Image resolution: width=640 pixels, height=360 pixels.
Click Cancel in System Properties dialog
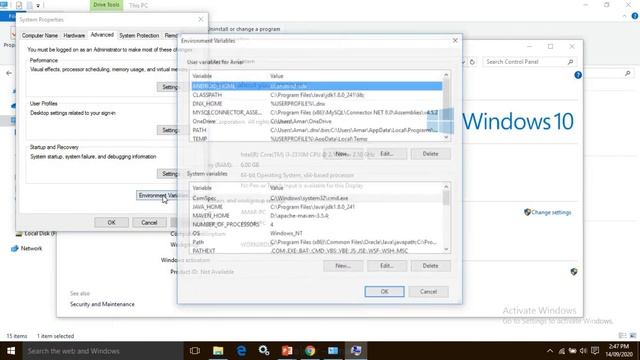[x=149, y=222]
